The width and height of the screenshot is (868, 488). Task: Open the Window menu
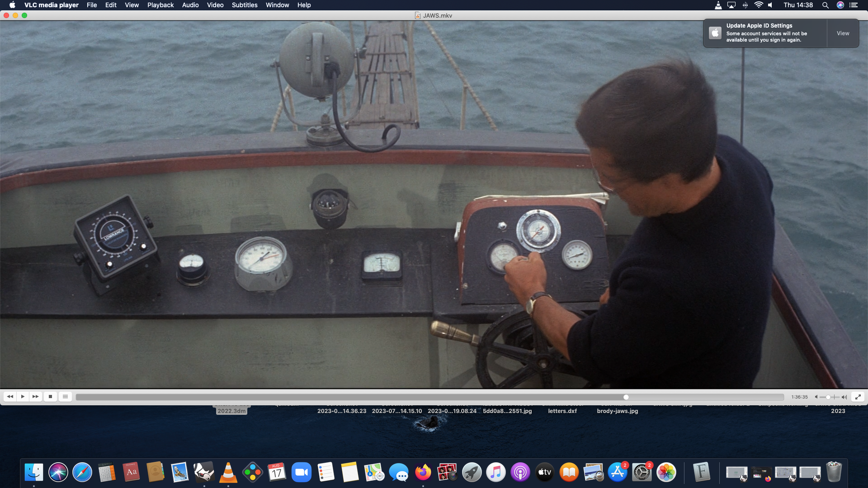277,5
